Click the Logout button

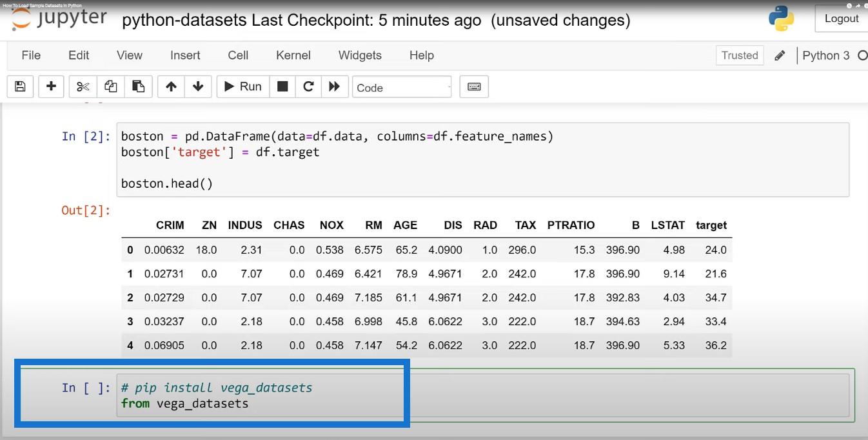[842, 19]
